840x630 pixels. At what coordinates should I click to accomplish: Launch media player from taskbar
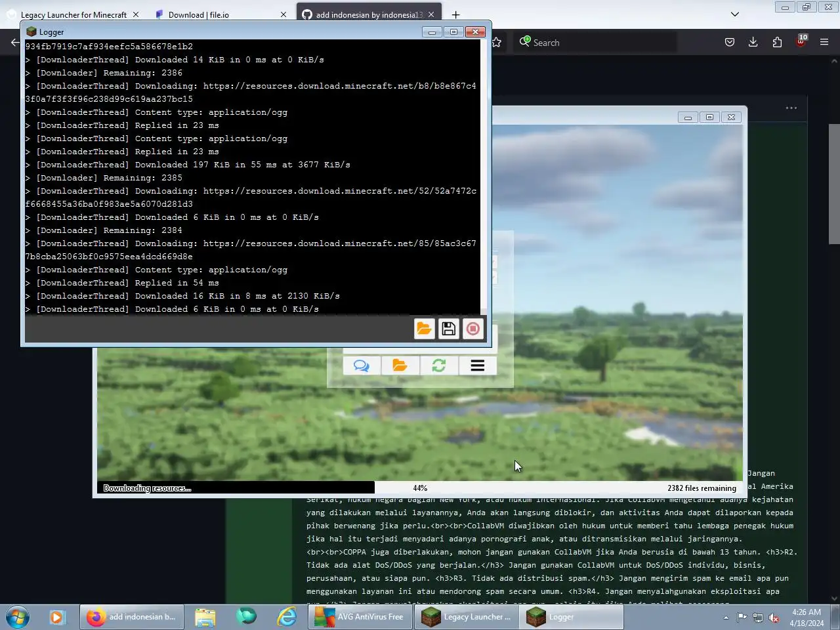coord(57,617)
